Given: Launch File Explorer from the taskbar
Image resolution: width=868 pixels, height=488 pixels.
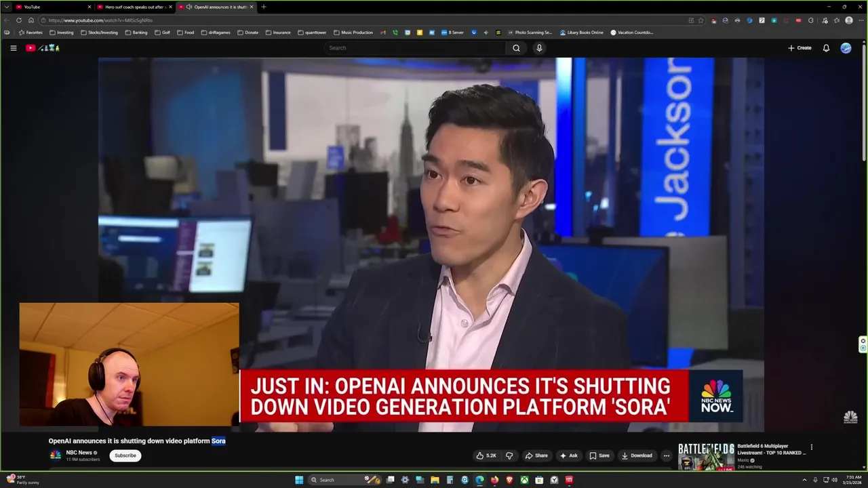Looking at the screenshot, I should pyautogui.click(x=435, y=480).
